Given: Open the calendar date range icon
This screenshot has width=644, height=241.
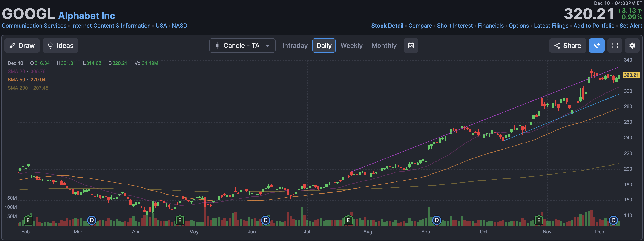Looking at the screenshot, I should pyautogui.click(x=411, y=46).
